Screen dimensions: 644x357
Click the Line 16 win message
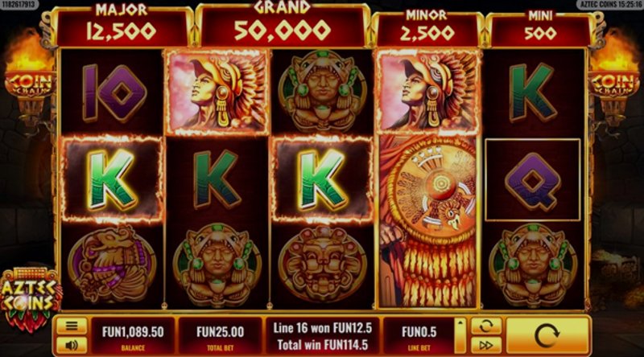click(x=323, y=328)
